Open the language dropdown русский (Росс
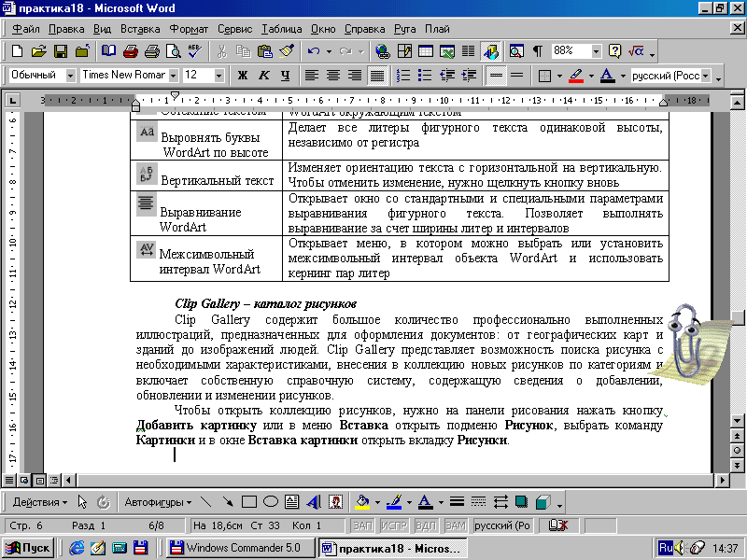This screenshot has width=747, height=560. coord(706,76)
